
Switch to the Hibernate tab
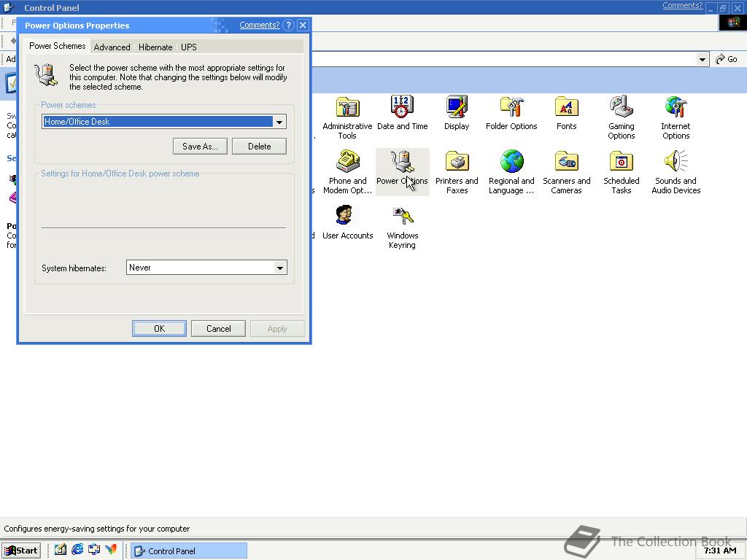pos(155,47)
